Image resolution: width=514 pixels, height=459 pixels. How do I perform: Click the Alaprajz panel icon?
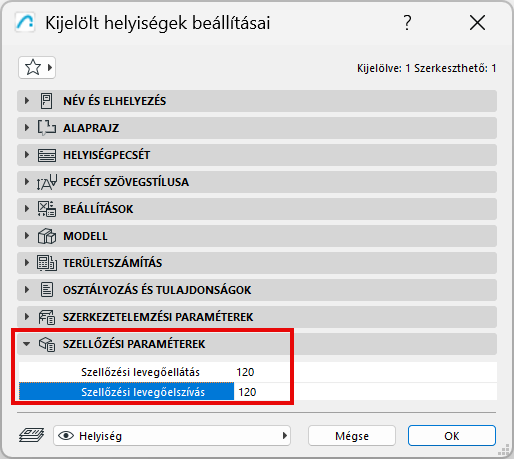click(46, 128)
